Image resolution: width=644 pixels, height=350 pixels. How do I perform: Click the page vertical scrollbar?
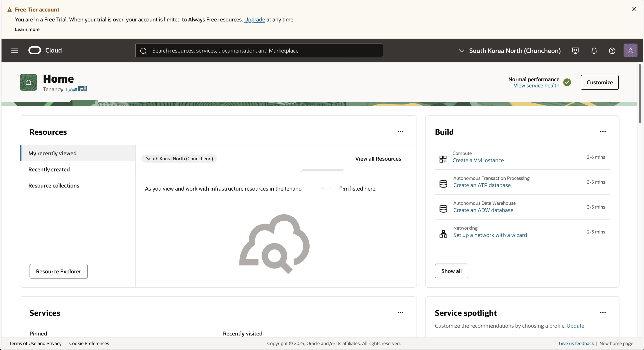640,94
